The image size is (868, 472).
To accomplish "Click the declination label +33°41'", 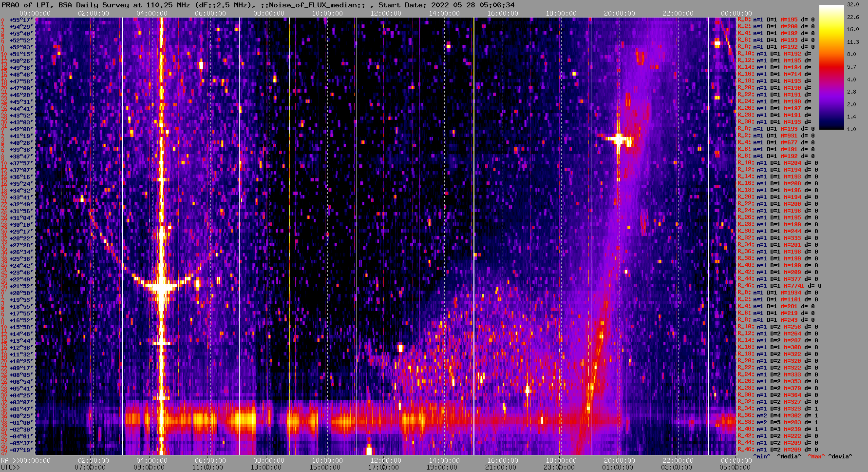I will click(20, 197).
